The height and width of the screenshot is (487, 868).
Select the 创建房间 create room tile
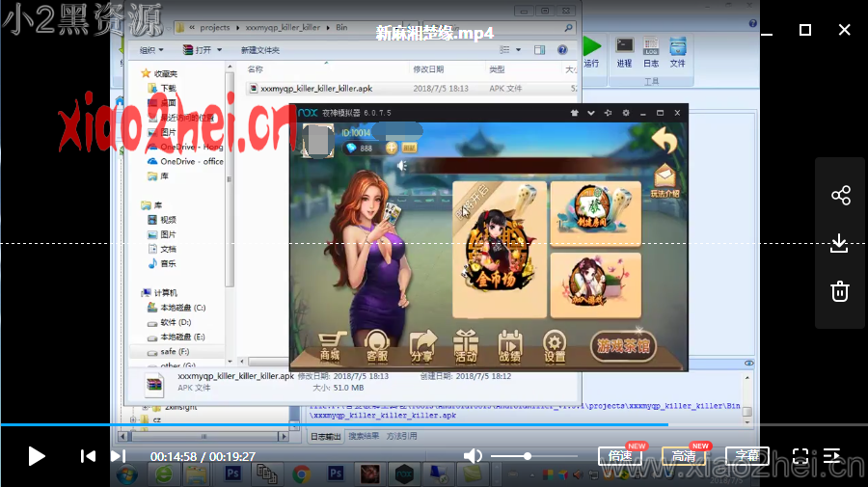(x=596, y=213)
